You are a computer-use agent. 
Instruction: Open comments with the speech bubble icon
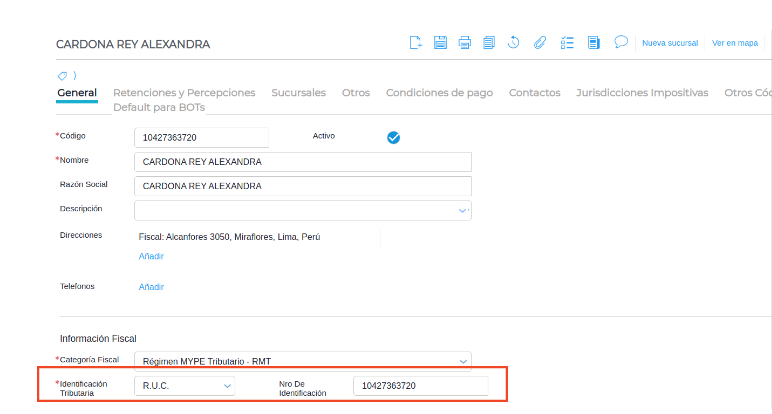click(621, 42)
